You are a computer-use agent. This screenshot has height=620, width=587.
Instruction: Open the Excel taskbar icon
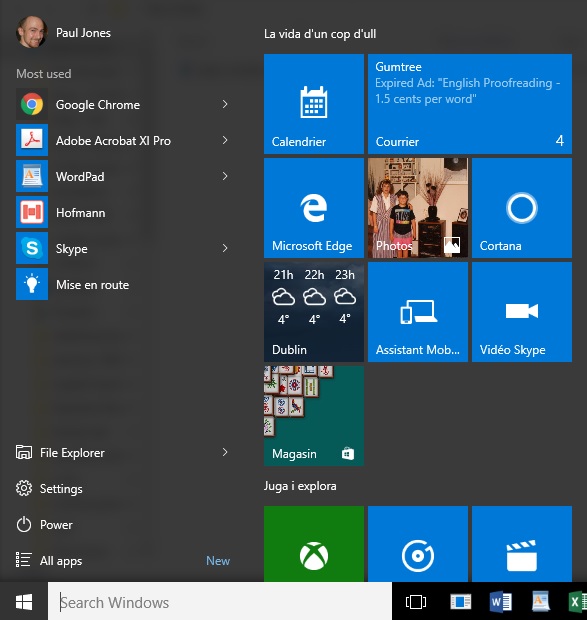(x=577, y=602)
